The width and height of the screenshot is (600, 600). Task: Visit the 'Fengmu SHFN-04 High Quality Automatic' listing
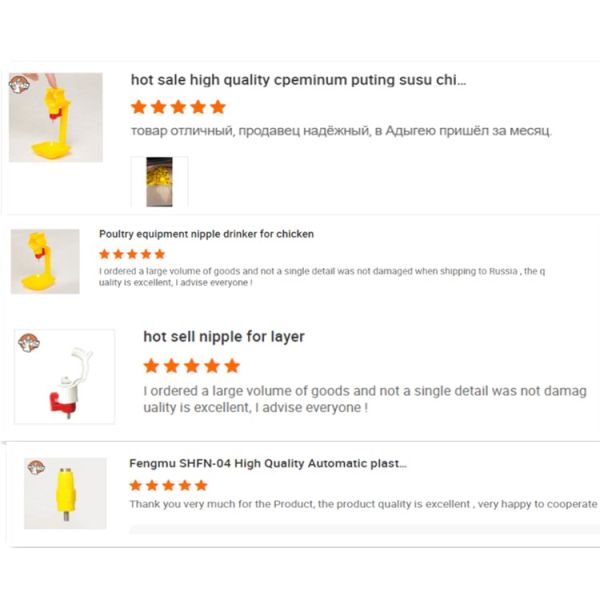[268, 464]
